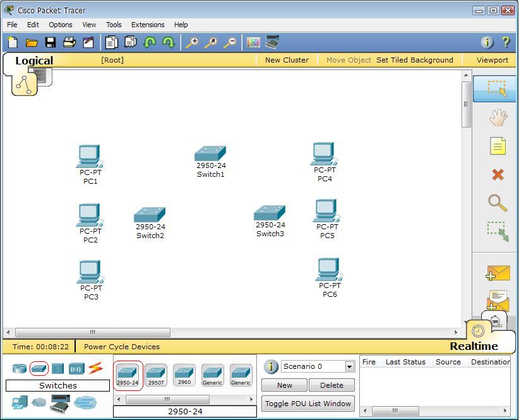Open help with the question mark
Viewport: 519px width, 420px height.
[506, 42]
